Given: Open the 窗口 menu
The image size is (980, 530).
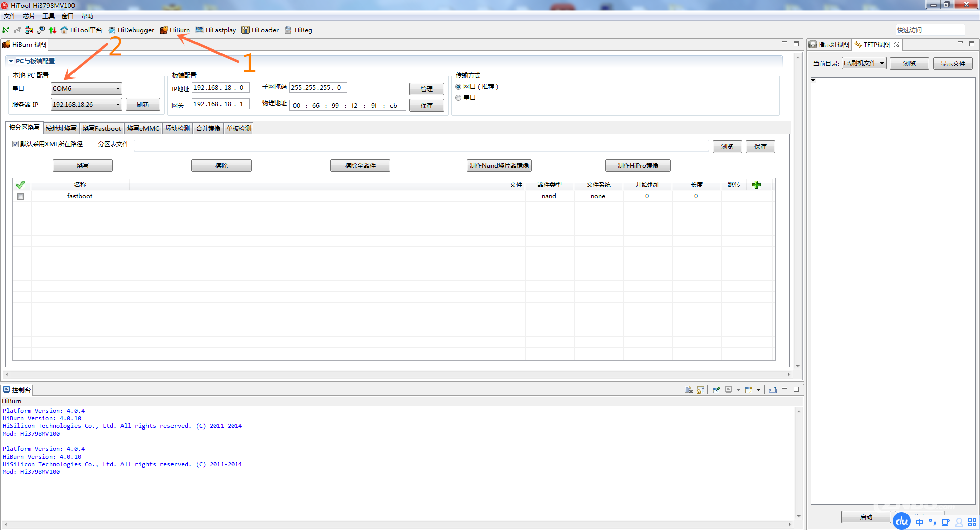Looking at the screenshot, I should [68, 16].
